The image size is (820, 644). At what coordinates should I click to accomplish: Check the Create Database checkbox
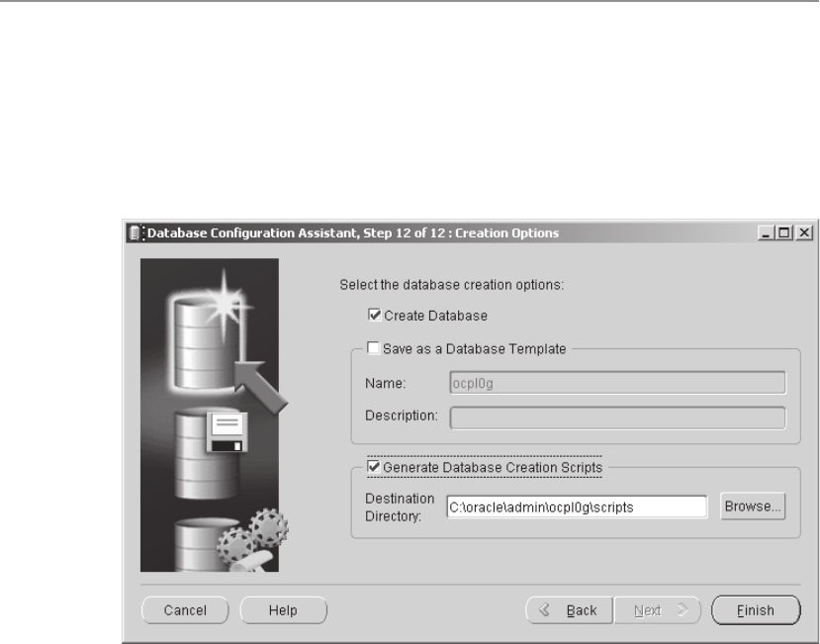coord(375,315)
